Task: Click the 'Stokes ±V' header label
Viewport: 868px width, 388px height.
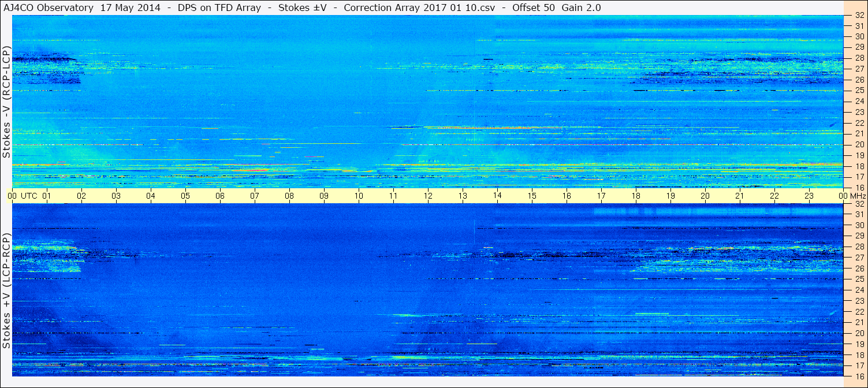Action: click(303, 8)
